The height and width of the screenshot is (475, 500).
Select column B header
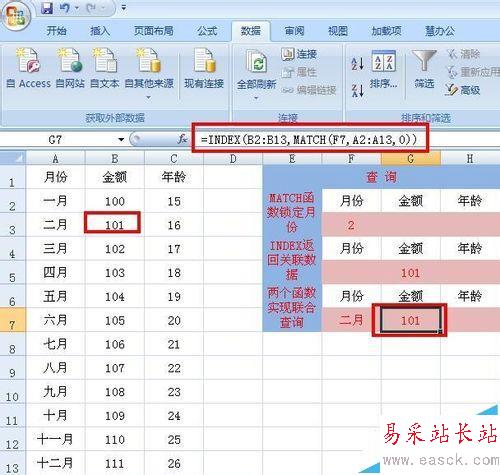coord(115,158)
